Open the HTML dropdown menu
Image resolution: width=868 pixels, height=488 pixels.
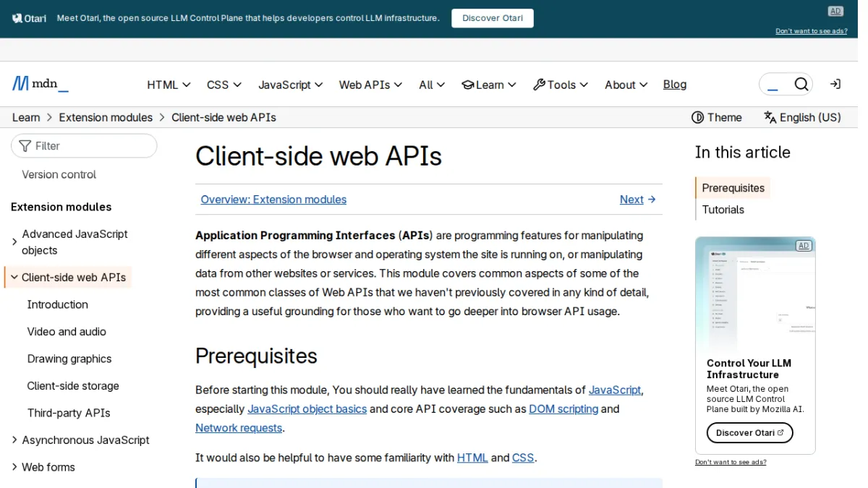point(169,85)
